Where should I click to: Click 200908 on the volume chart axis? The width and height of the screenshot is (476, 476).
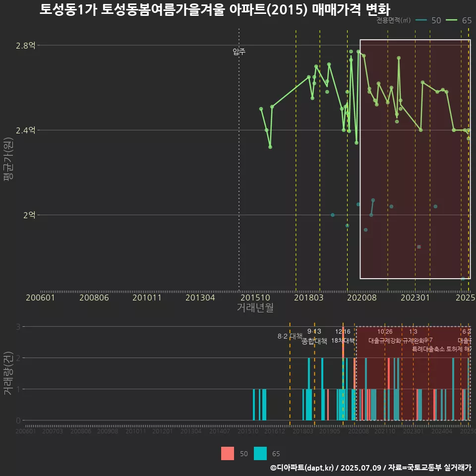108,431
